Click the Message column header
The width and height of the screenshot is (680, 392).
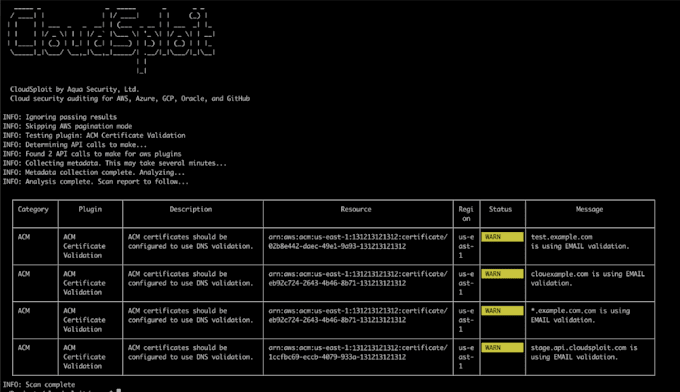pos(589,209)
